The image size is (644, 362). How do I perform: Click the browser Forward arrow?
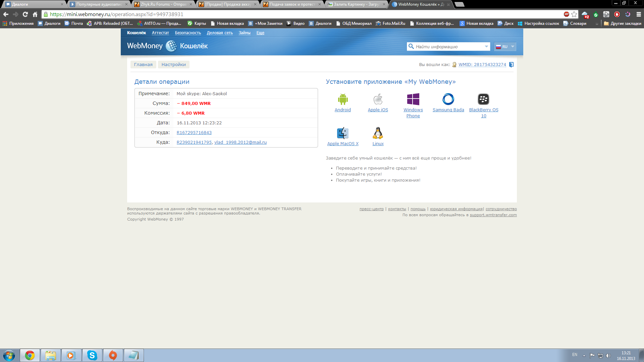(15, 14)
